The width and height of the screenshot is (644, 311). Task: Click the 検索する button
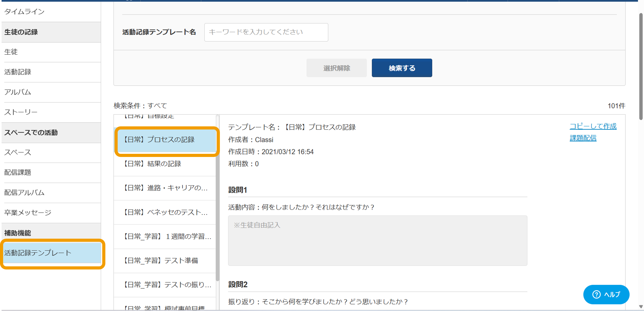[x=402, y=68]
